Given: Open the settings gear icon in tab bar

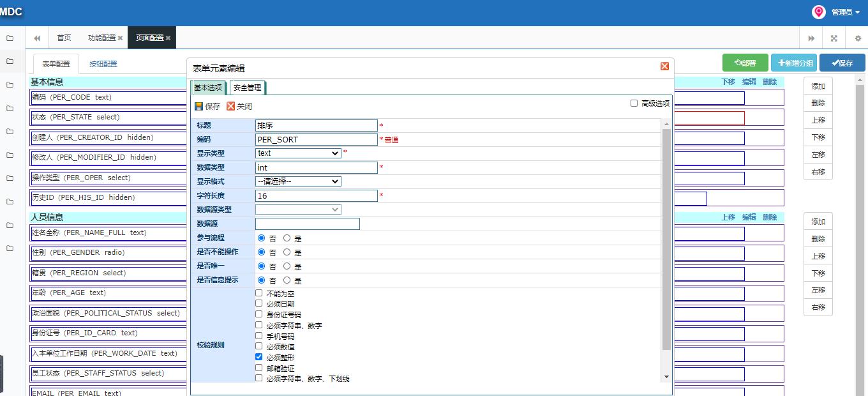Looking at the screenshot, I should pos(858,38).
